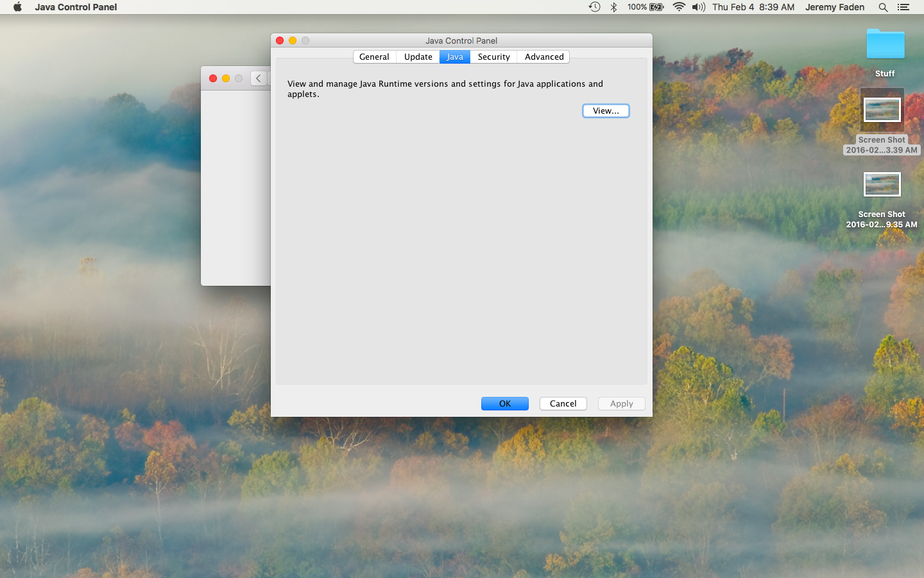This screenshot has width=924, height=578.
Task: Click the date and time in menu bar
Action: point(753,7)
